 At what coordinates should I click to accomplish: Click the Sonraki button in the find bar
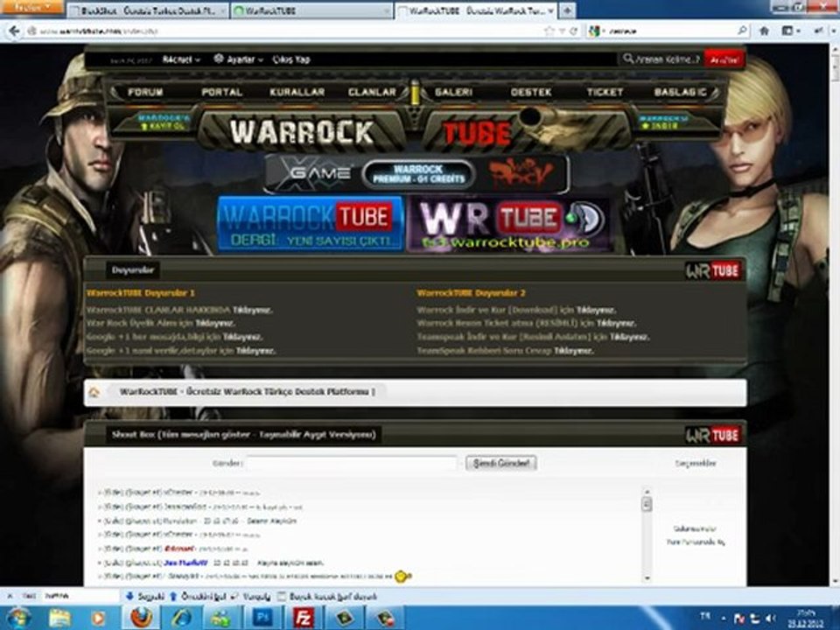click(x=145, y=596)
